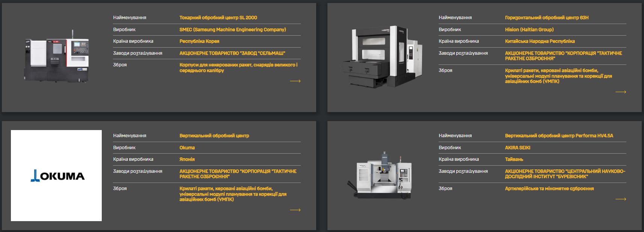Image resolution: width=644 pixels, height=232 pixels.
Task: Click the arrow icon on Hision 63H card
Action: [621, 92]
